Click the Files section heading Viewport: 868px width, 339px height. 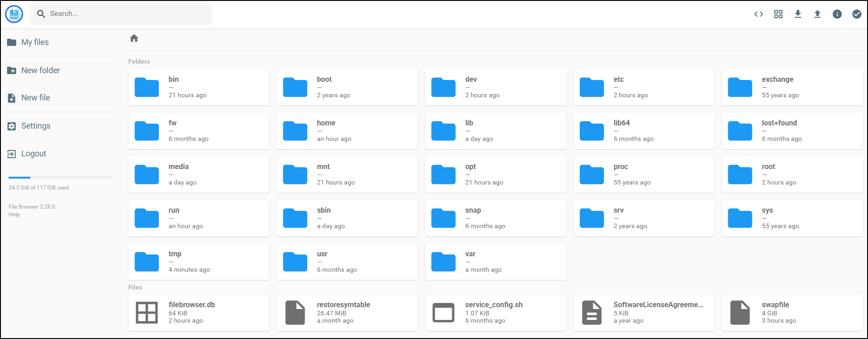click(x=135, y=287)
